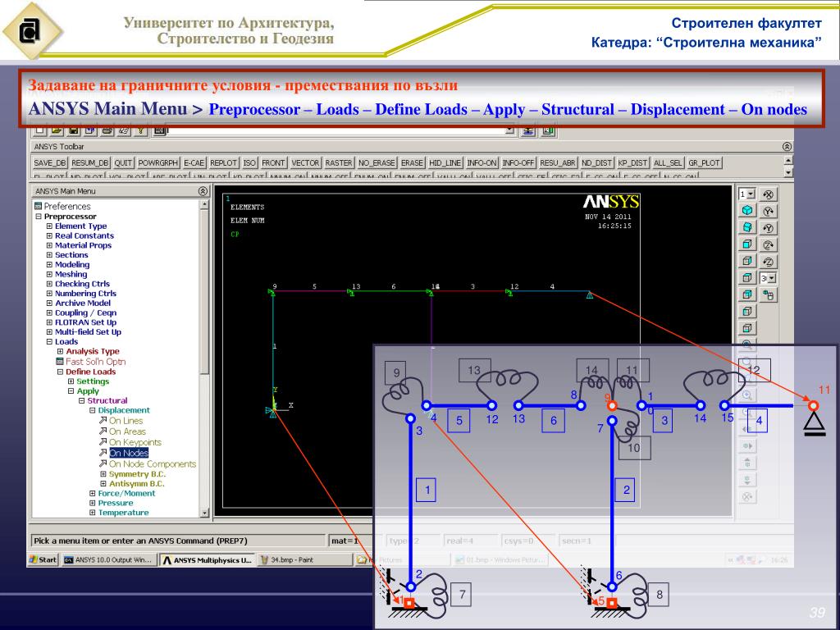Switch to 34.bmp - Paint taskbar item
840x630 pixels.
point(305,559)
